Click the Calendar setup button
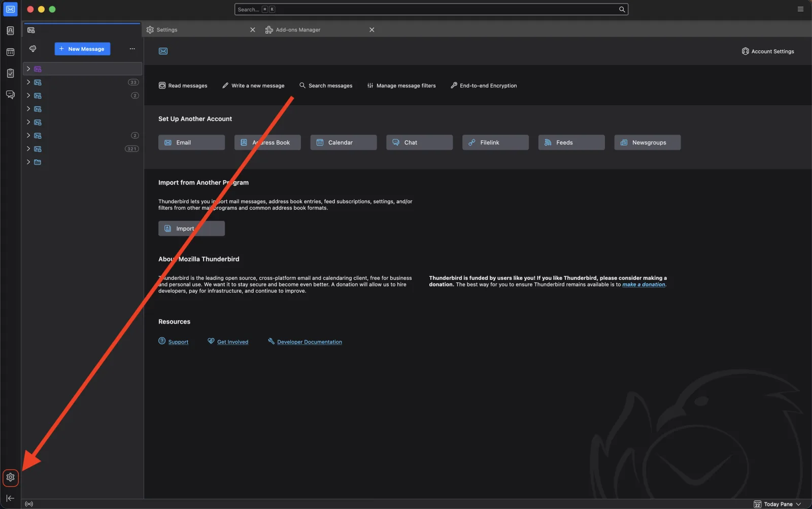 (344, 142)
